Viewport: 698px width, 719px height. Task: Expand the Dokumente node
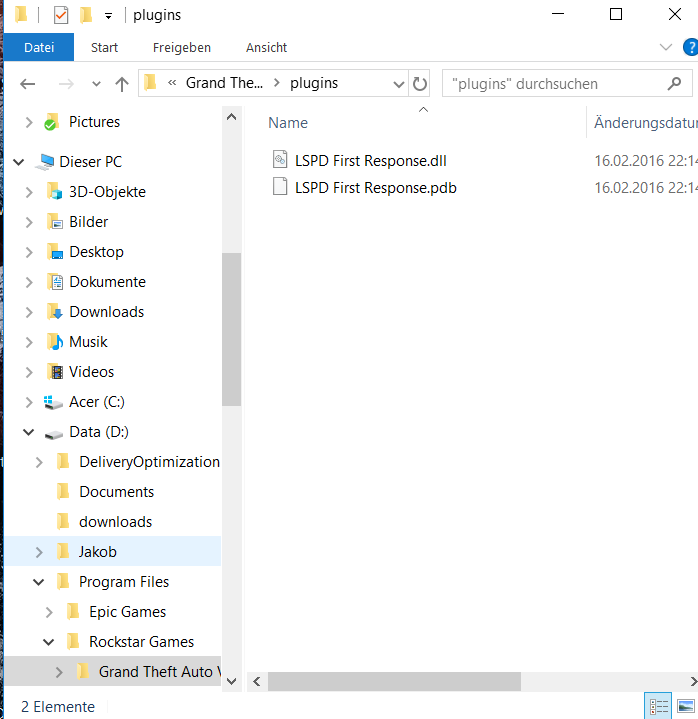[29, 282]
